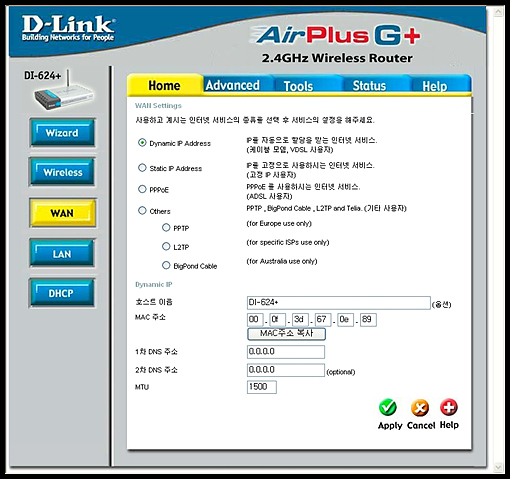
Task: Select the Others radio button
Action: coord(142,211)
